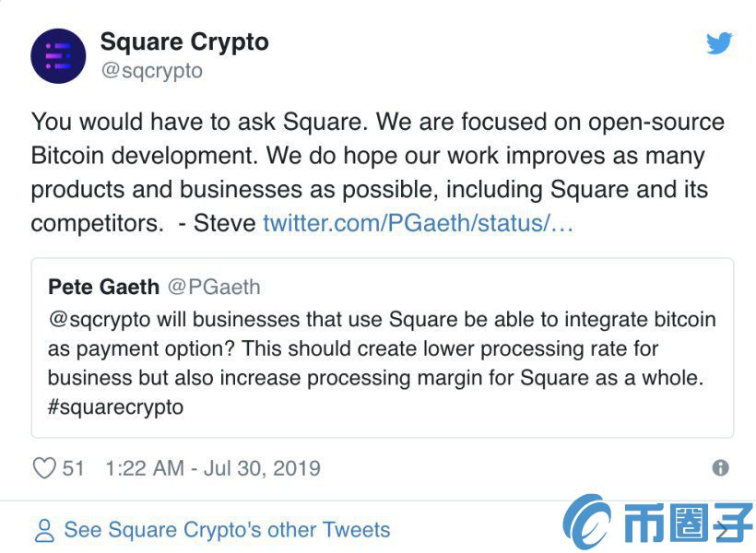Click the 51 likes count
This screenshot has width=756, height=553.
[x=73, y=468]
